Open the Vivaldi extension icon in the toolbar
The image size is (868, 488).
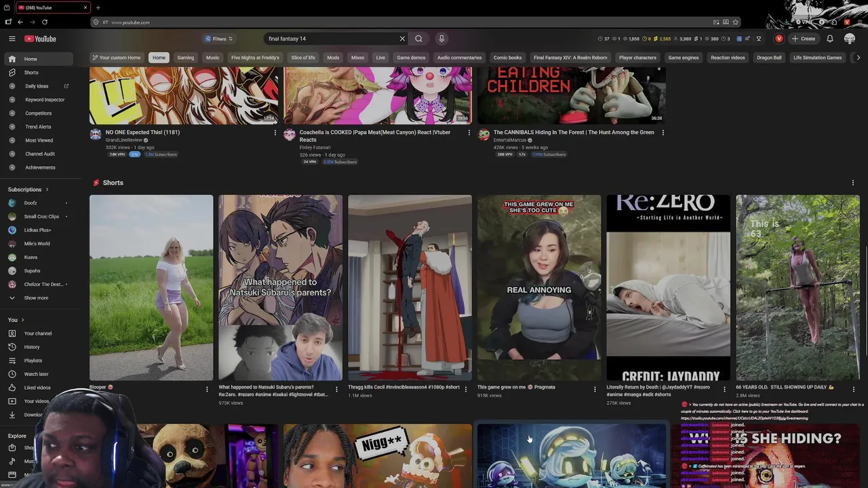(846, 22)
